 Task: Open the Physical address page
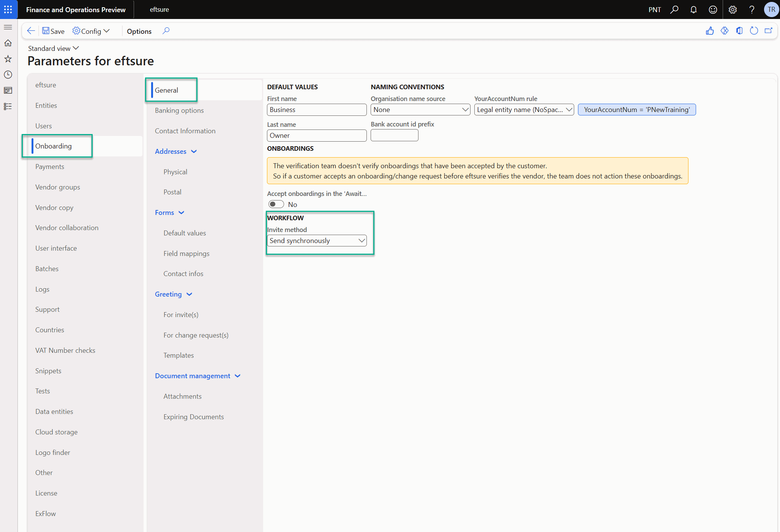[175, 172]
